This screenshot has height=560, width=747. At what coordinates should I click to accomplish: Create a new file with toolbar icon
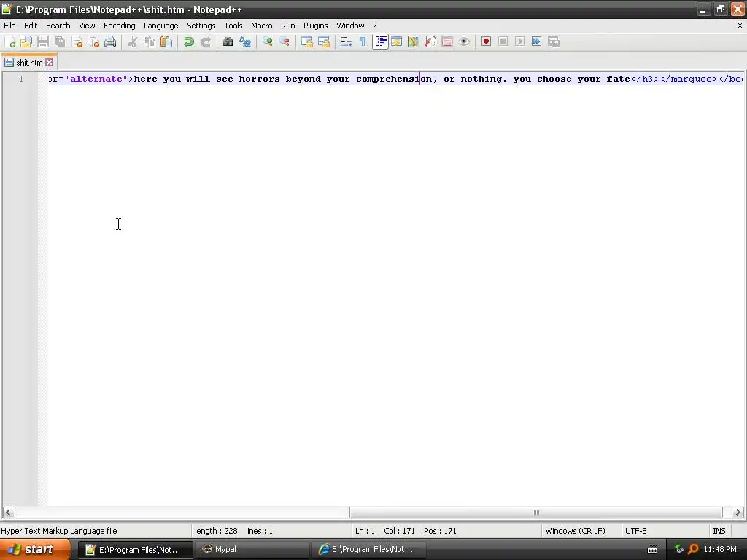9,42
